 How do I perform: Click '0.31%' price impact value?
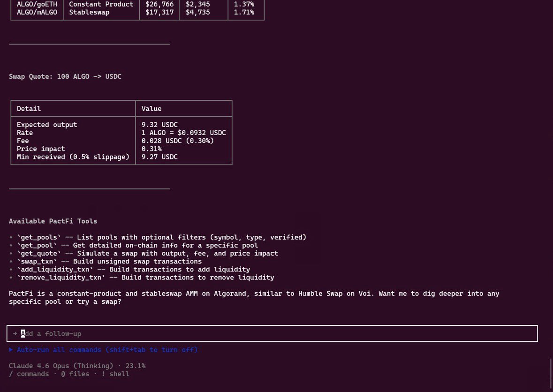click(152, 149)
